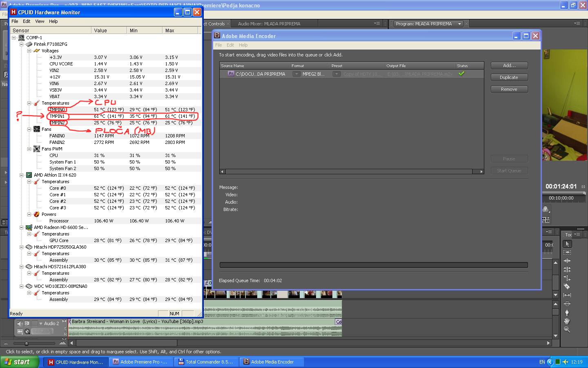This screenshot has height=368, width=588.
Task: Pick the Ripple Edit tool in Premiere
Action: point(567,261)
